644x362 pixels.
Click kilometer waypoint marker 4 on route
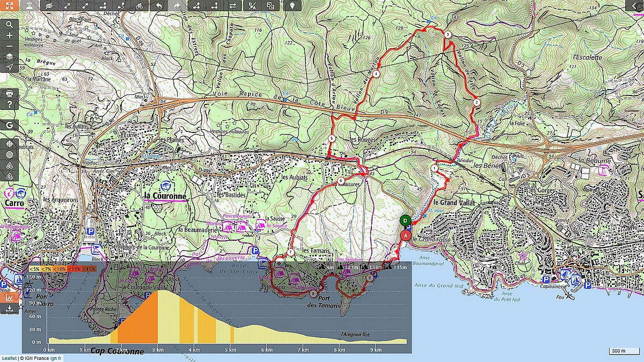[377, 74]
